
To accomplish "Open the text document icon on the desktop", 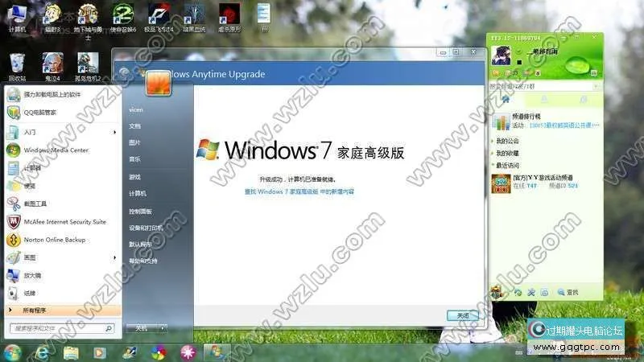I will click(264, 18).
